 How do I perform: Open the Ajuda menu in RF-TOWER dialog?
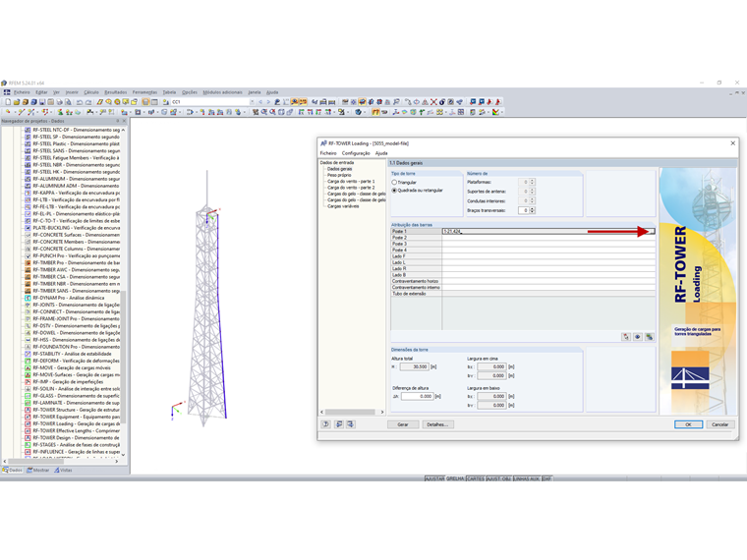coord(381,153)
